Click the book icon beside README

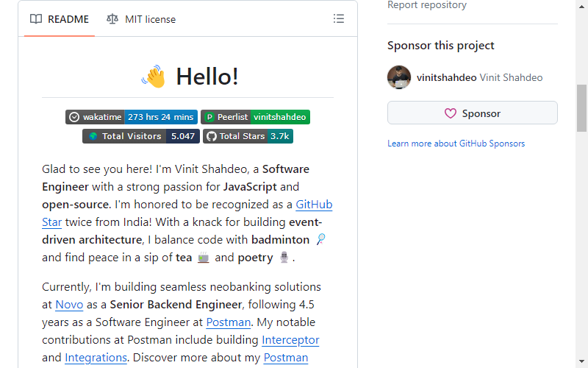(x=36, y=19)
